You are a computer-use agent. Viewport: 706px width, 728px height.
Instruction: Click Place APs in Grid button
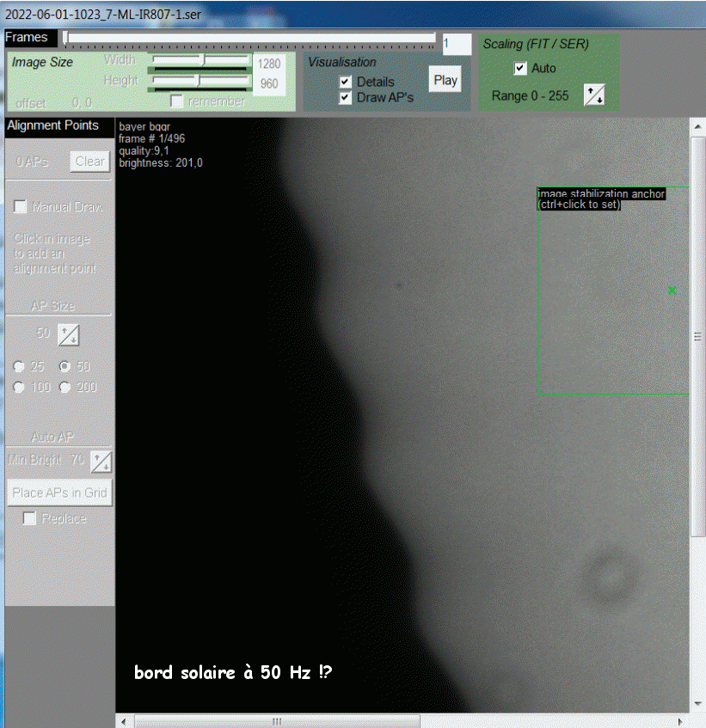[60, 493]
